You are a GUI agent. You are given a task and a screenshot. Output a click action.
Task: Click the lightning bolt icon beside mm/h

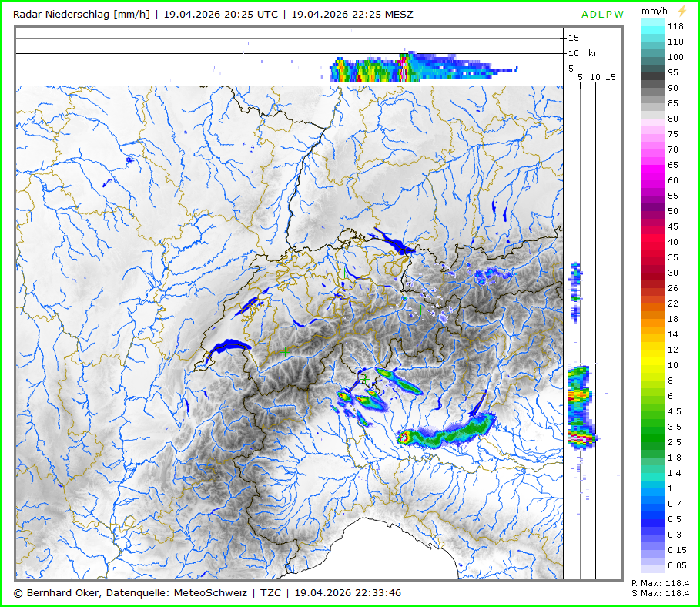tap(681, 12)
